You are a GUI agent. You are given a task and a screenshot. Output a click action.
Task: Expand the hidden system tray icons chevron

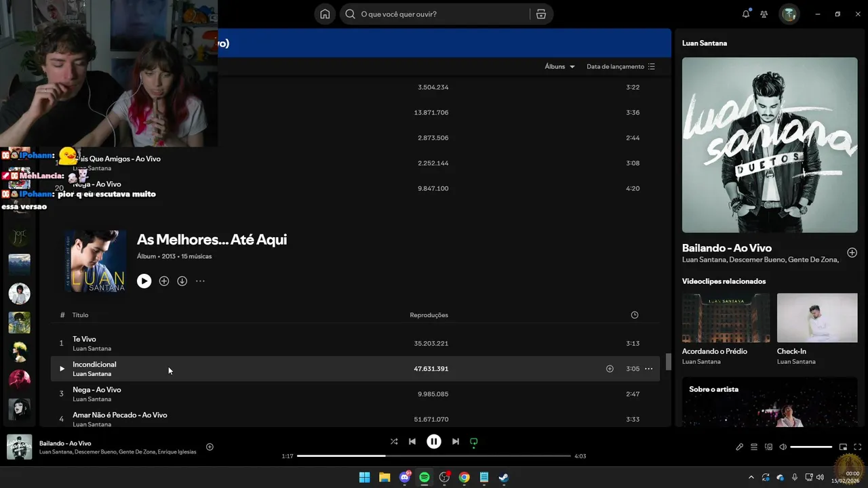click(x=751, y=477)
